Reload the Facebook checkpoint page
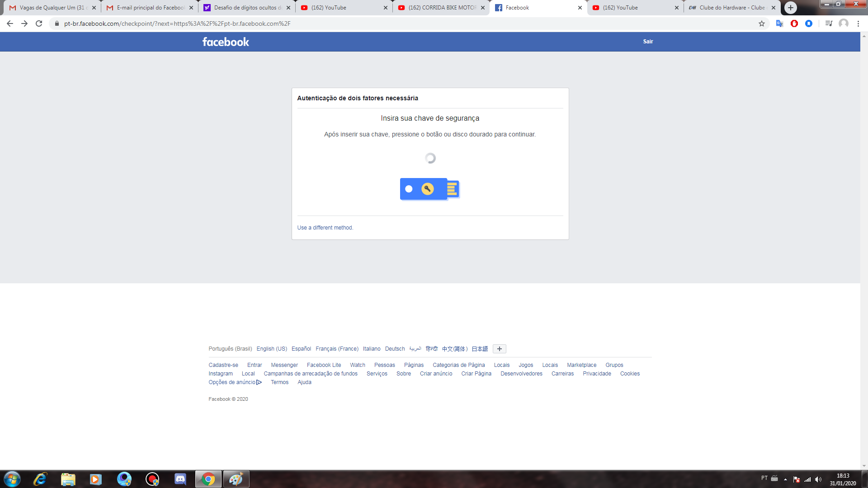This screenshot has height=488, width=868. [39, 23]
